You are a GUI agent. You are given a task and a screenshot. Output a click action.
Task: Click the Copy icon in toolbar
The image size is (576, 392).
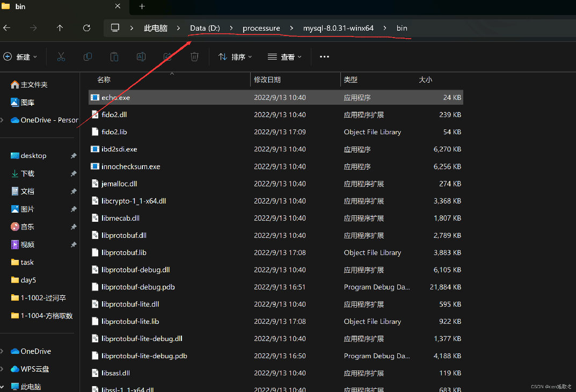pyautogui.click(x=88, y=56)
